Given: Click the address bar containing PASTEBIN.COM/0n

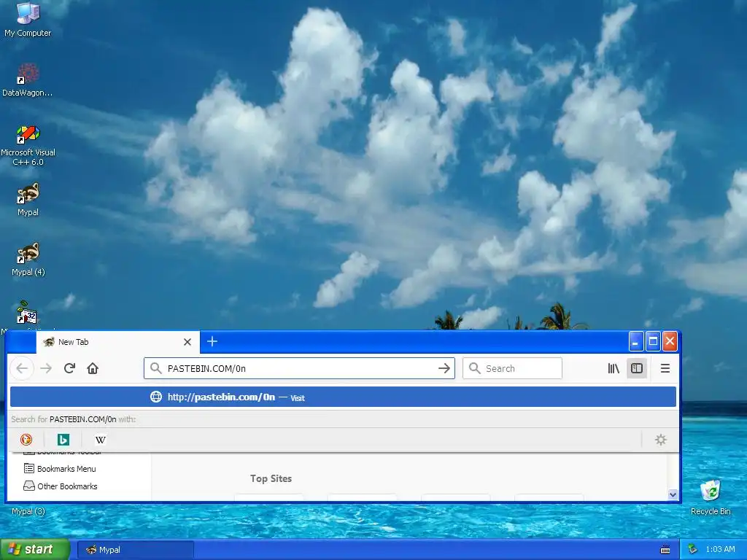Looking at the screenshot, I should [x=299, y=368].
